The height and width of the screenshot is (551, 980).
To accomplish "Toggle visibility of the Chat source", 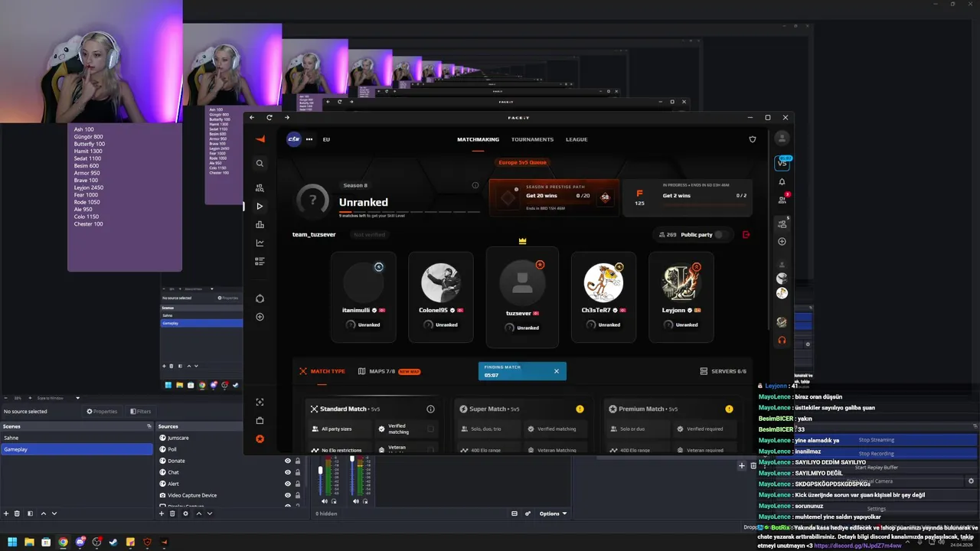I will pos(288,472).
